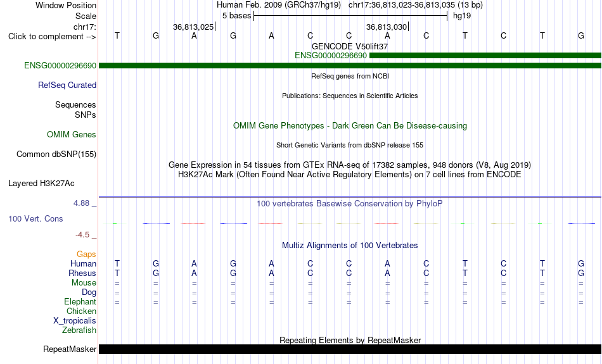The image size is (602, 364).
Task: Click '100 vertebrates Basewise Conservation by PhyloP' title
Action: [350, 204]
